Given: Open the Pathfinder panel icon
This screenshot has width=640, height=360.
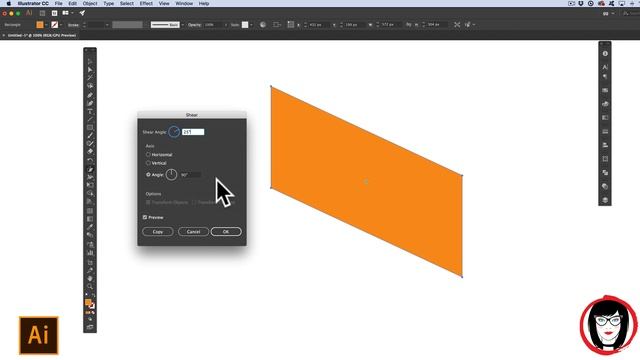Looking at the screenshot, I should pos(605,172).
